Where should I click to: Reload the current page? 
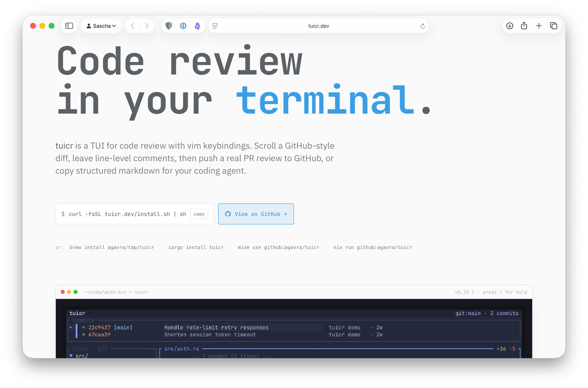[x=423, y=26]
